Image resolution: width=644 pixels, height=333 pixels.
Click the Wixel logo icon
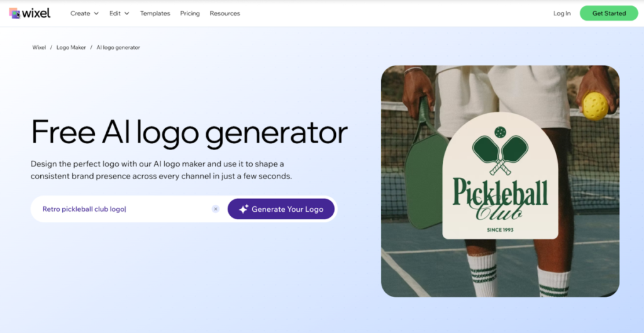click(x=14, y=14)
